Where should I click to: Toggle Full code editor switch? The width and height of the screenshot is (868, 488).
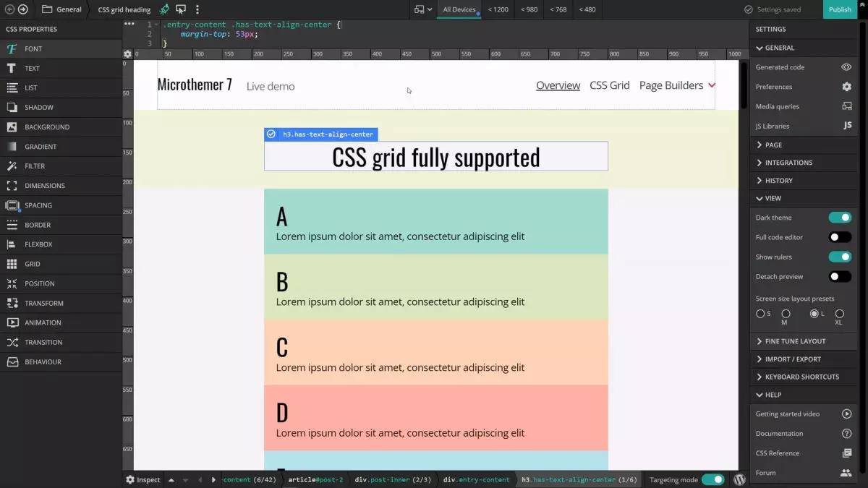tap(840, 237)
